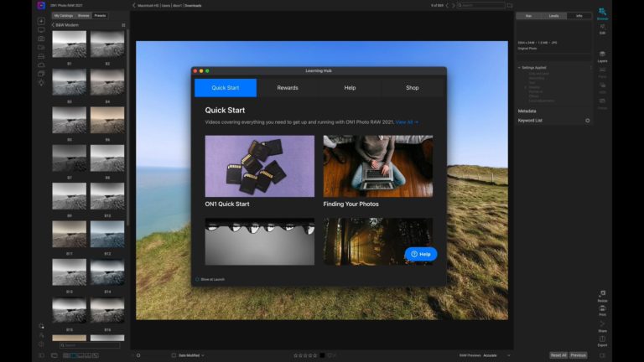
Task: Play the ON1 Quick Start video thumbnail
Action: coord(260,166)
